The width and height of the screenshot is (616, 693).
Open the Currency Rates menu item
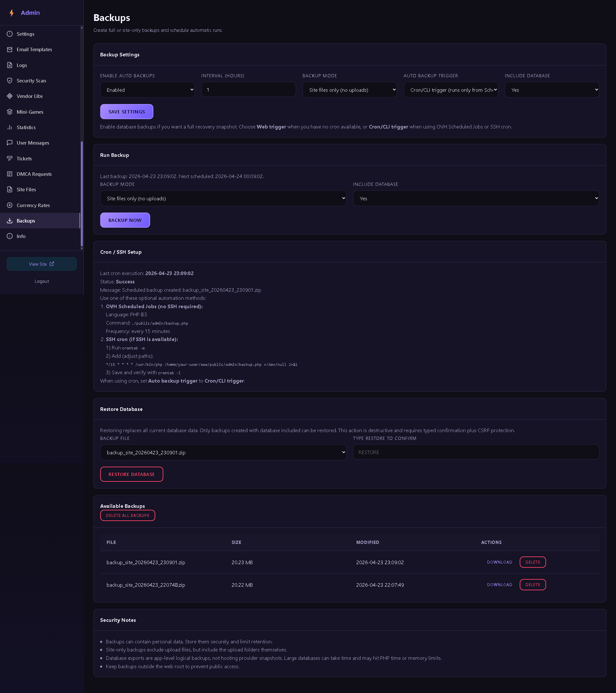click(40, 205)
